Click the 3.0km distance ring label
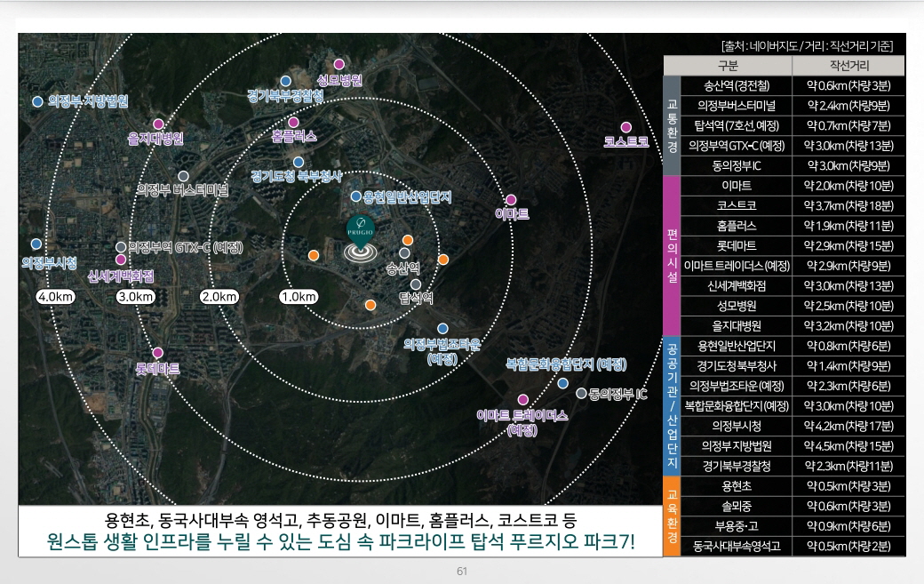924x584 pixels. coord(136,296)
